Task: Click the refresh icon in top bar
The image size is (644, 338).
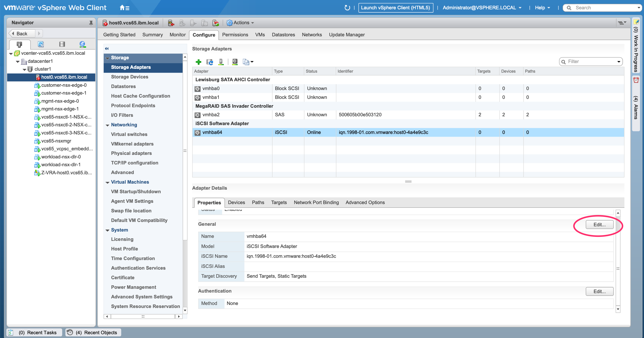Action: pyautogui.click(x=347, y=8)
